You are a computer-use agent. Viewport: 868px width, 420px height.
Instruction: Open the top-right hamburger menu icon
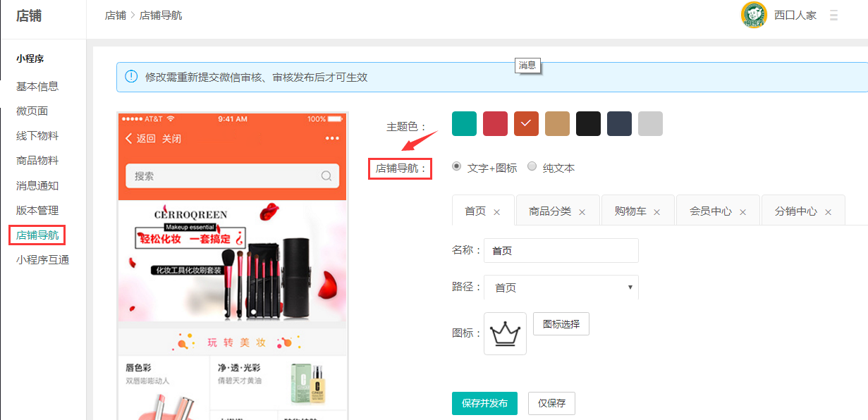834,15
